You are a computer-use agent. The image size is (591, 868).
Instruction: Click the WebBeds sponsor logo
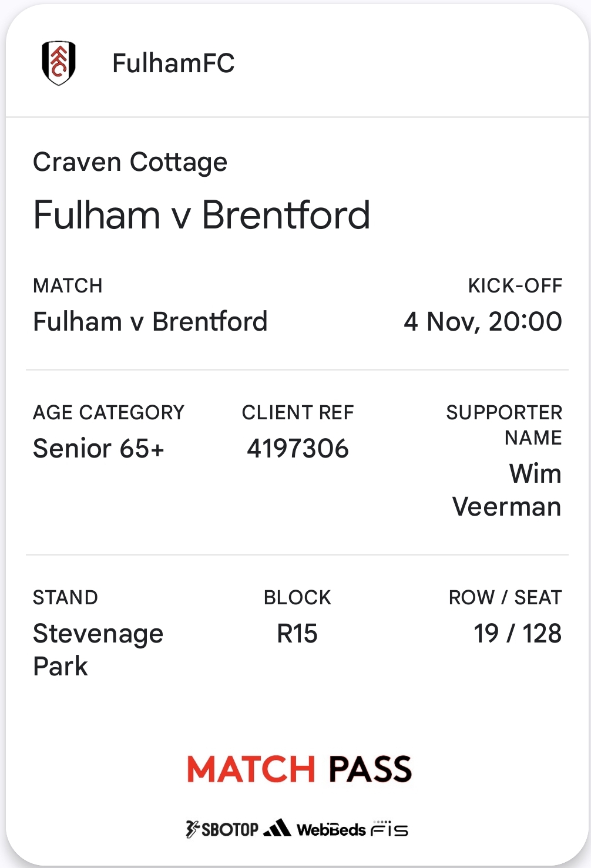pos(331,830)
